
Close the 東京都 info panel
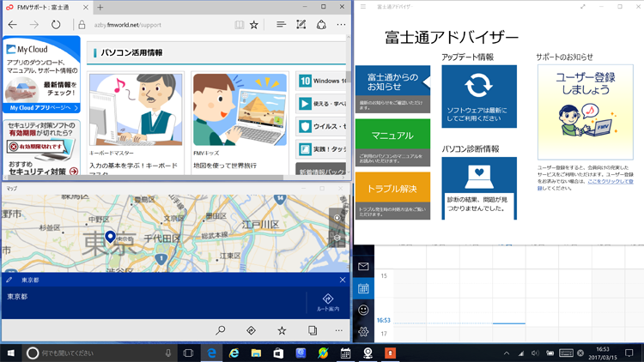pos(343,280)
